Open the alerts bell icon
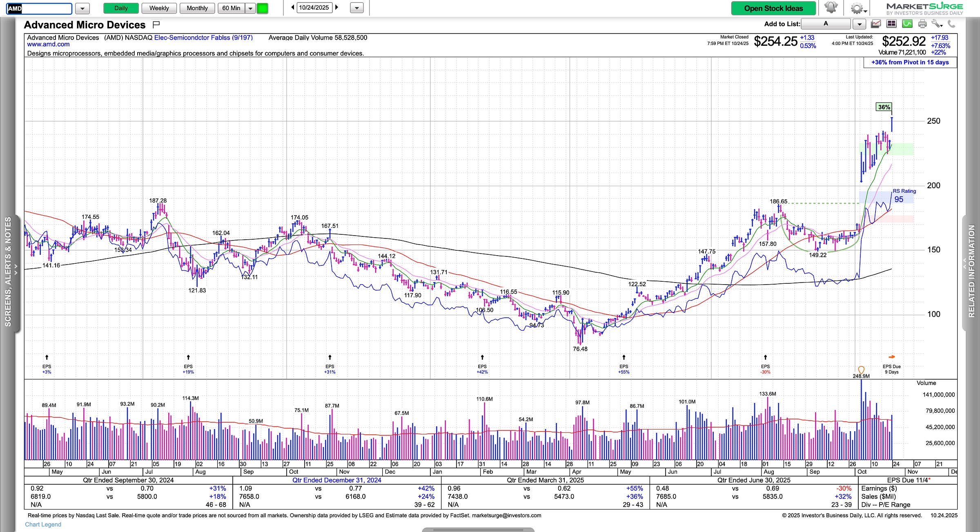Image resolution: width=980 pixels, height=532 pixels. [x=831, y=8]
